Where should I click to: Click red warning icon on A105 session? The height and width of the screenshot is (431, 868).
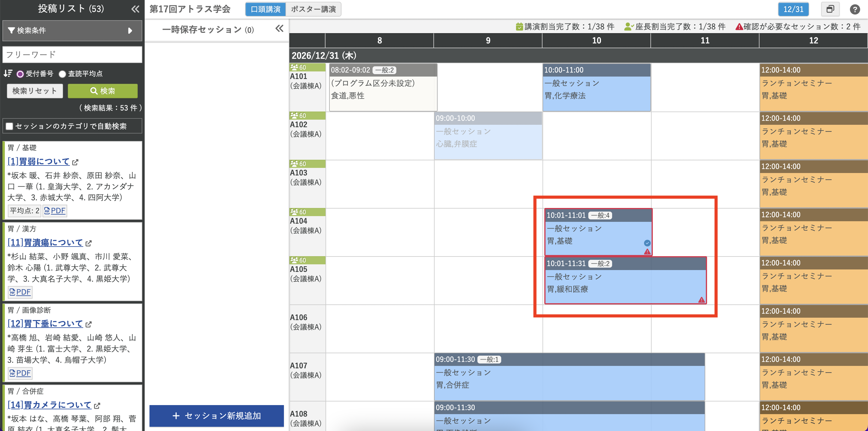pyautogui.click(x=701, y=300)
